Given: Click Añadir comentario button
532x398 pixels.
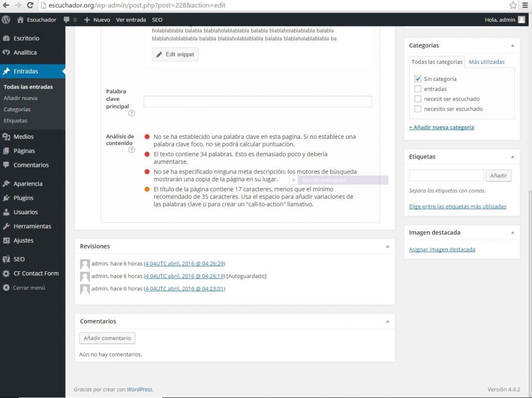Looking at the screenshot, I should 107,338.
